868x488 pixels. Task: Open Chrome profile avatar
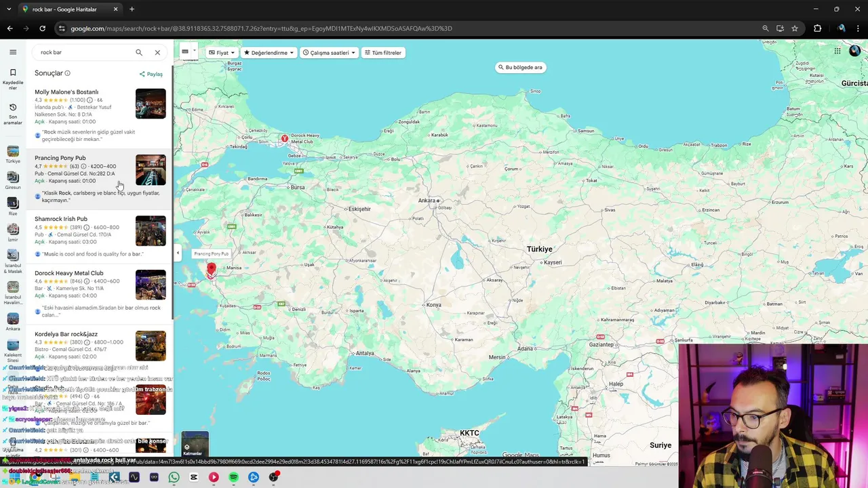[x=842, y=28]
